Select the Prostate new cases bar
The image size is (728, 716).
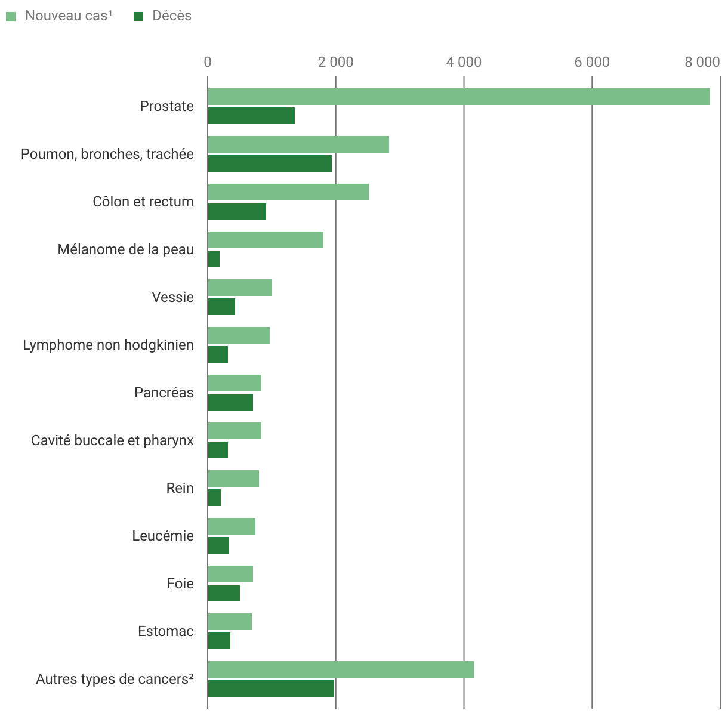[458, 97]
